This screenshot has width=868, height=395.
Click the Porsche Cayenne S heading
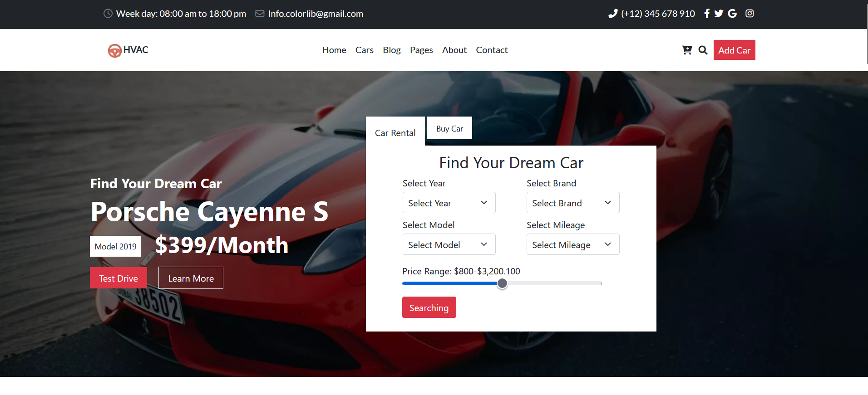209,212
